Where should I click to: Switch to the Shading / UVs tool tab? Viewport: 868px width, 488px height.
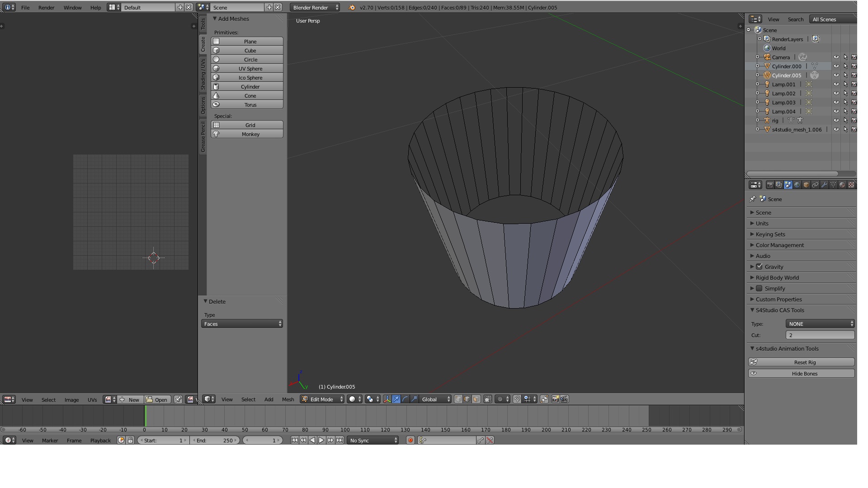point(203,74)
